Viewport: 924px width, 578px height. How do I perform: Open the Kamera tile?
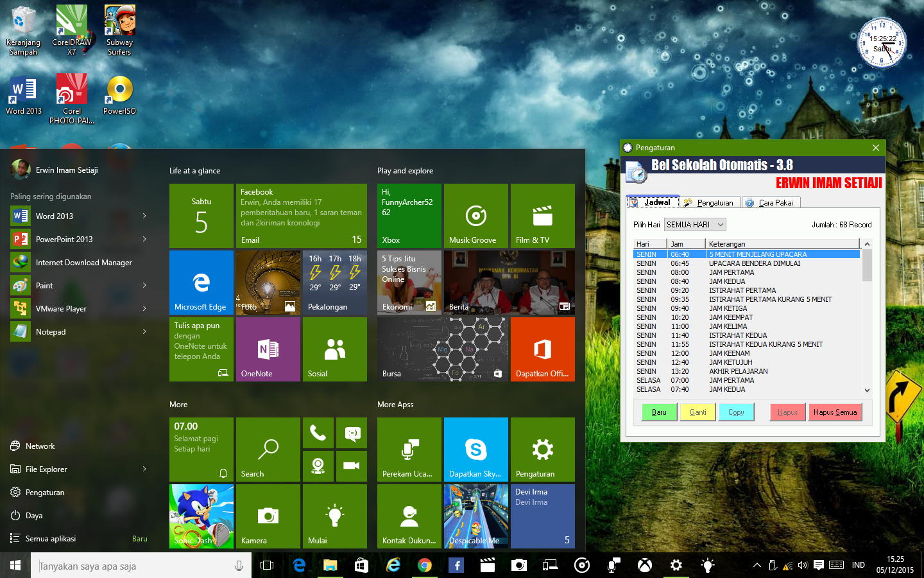268,516
